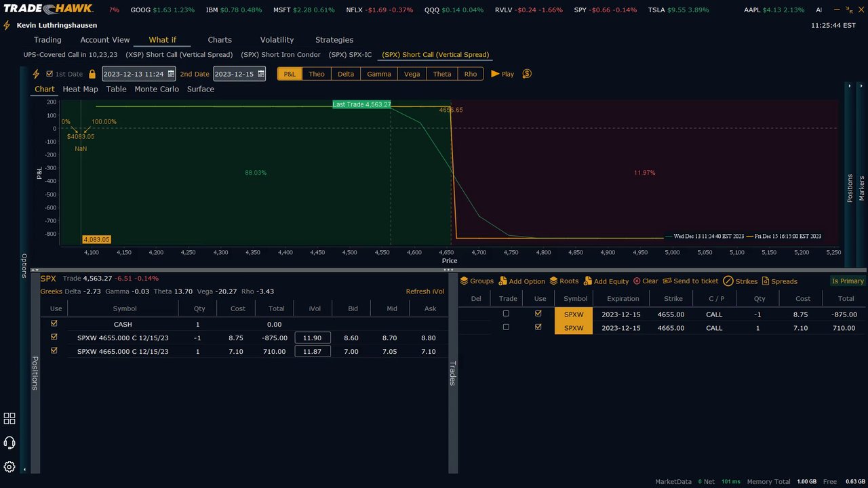Click the padlock icon next to 1st Date
Viewport: 868px width, 488px height.
92,74
